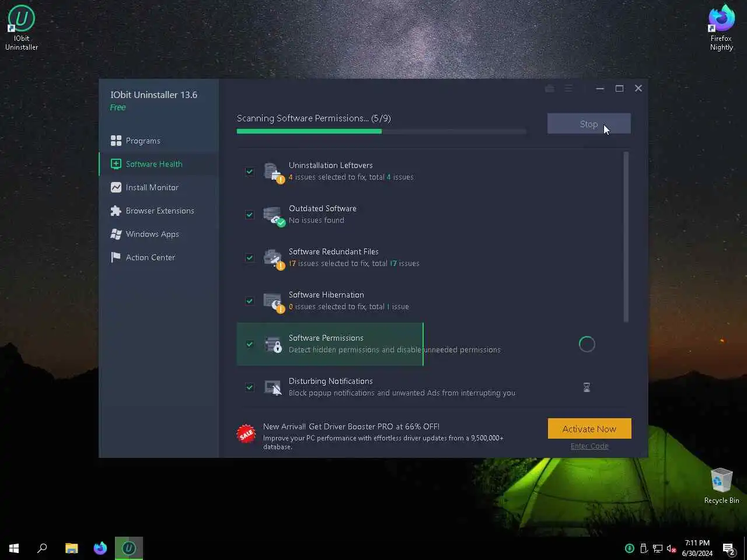
Task: Open the Recycle Bin on desktop
Action: 721,485
